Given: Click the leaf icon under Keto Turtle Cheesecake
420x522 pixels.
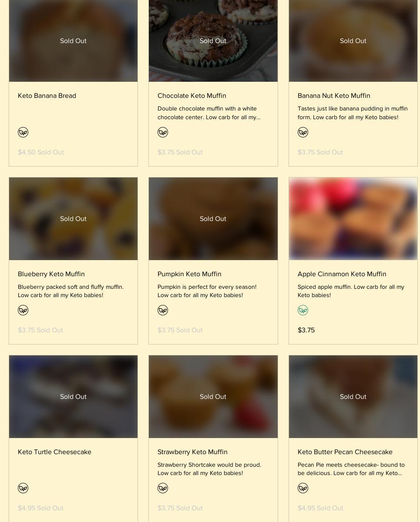Looking at the screenshot, I should point(23,488).
